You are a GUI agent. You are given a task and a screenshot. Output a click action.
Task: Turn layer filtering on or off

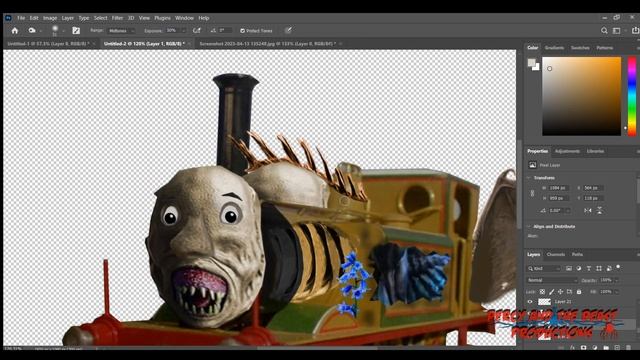coord(618,267)
